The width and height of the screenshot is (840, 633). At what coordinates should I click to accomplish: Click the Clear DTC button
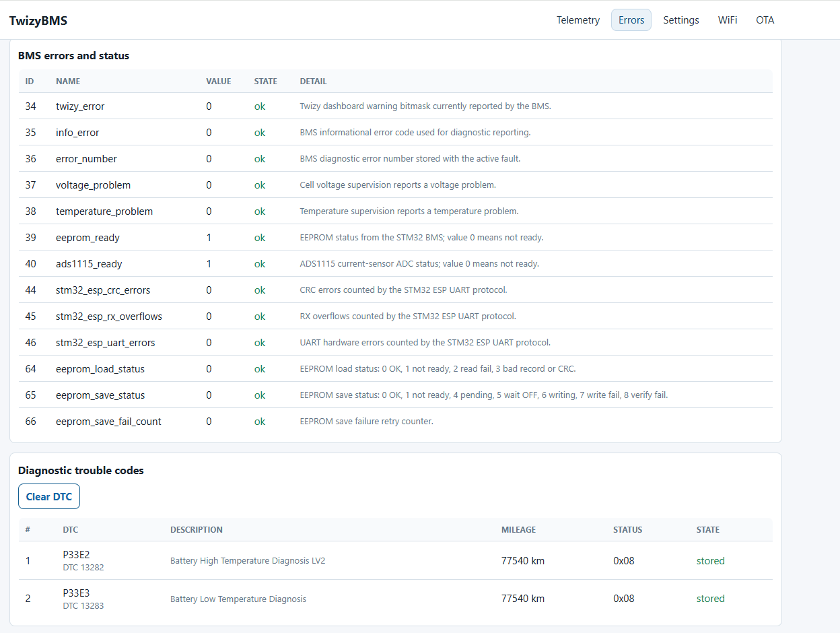click(x=49, y=496)
